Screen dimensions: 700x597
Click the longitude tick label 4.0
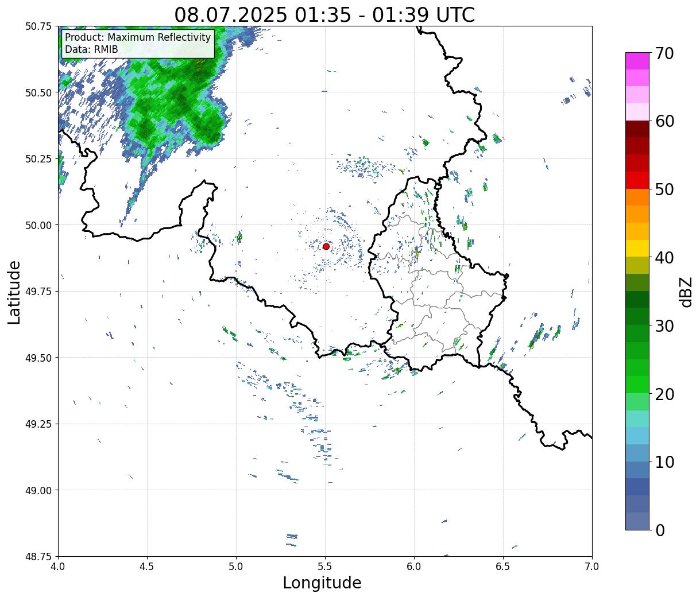pos(58,567)
